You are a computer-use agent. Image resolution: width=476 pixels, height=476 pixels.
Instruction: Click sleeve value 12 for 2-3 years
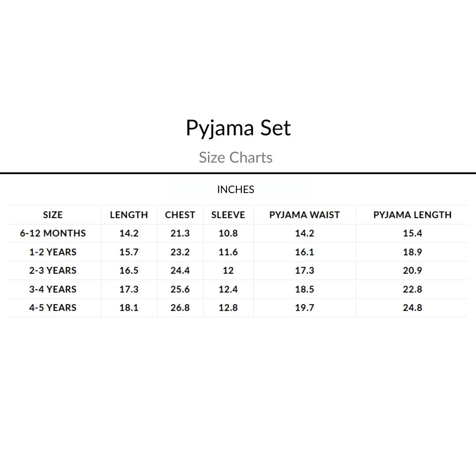click(x=228, y=271)
